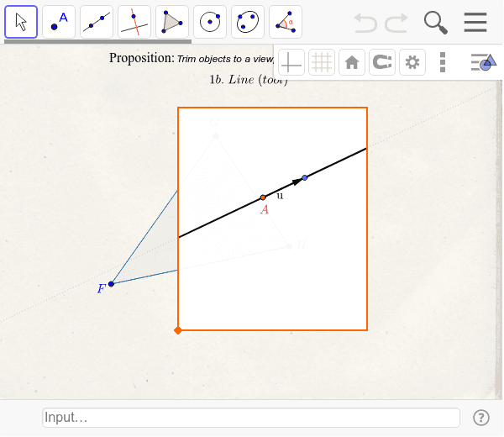Click the faded point C

[x=216, y=136]
